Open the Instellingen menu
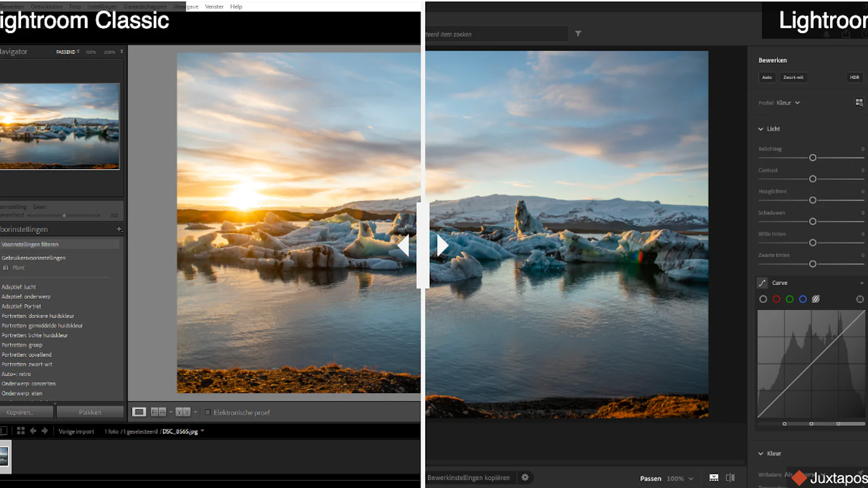 click(102, 7)
